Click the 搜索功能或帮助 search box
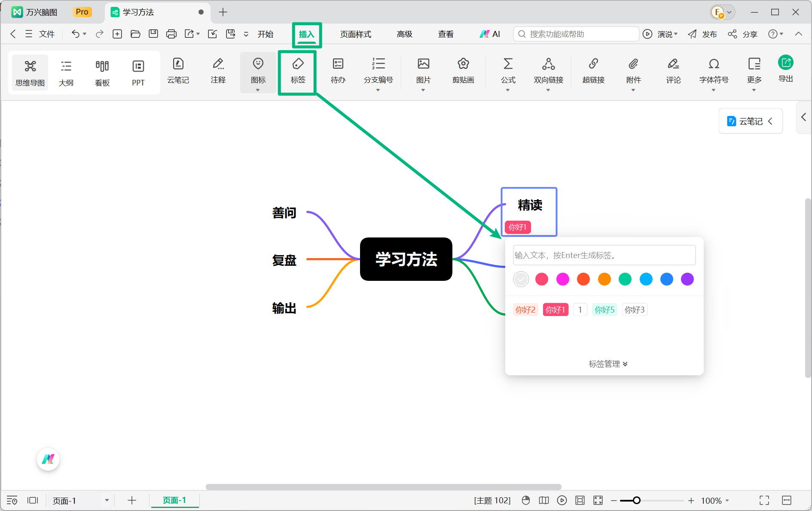This screenshot has width=812, height=511. 576,34
